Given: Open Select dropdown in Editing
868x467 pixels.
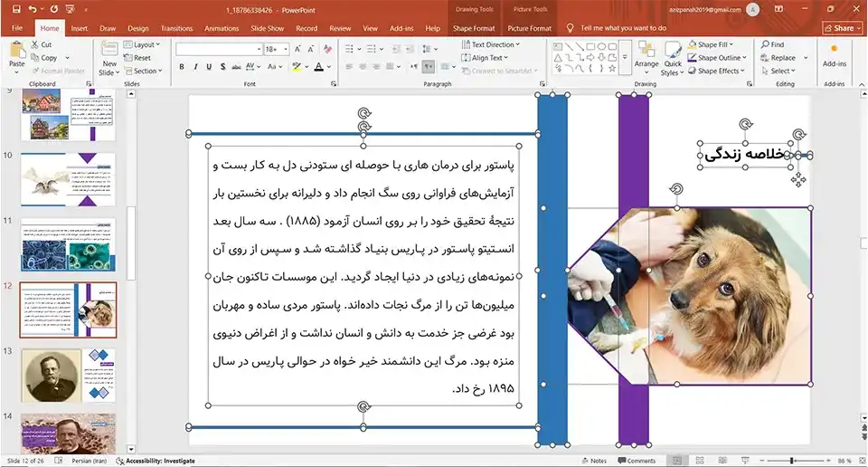Looking at the screenshot, I should point(778,71).
